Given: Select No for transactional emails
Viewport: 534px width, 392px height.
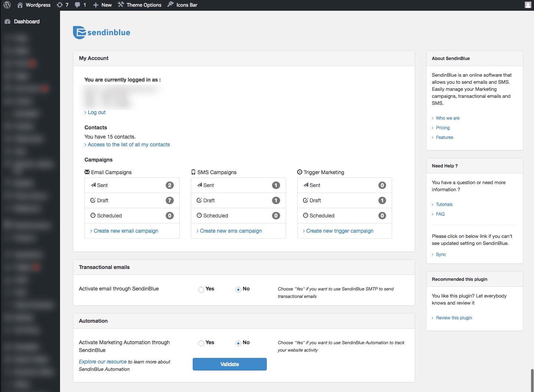Looking at the screenshot, I should click(x=238, y=289).
